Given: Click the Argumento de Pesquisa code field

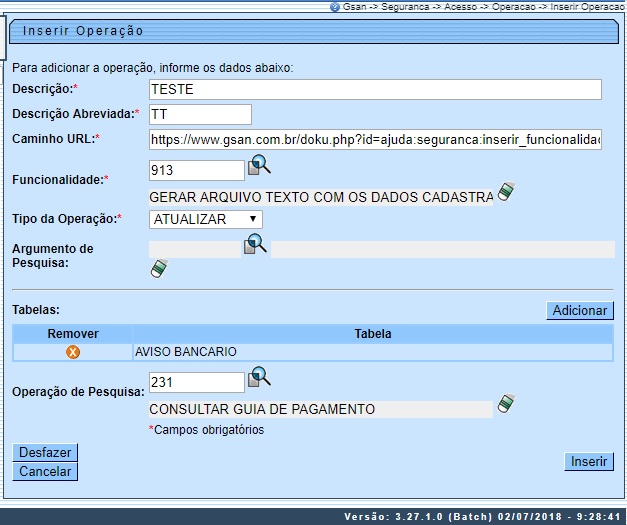Looking at the screenshot, I should tap(195, 250).
